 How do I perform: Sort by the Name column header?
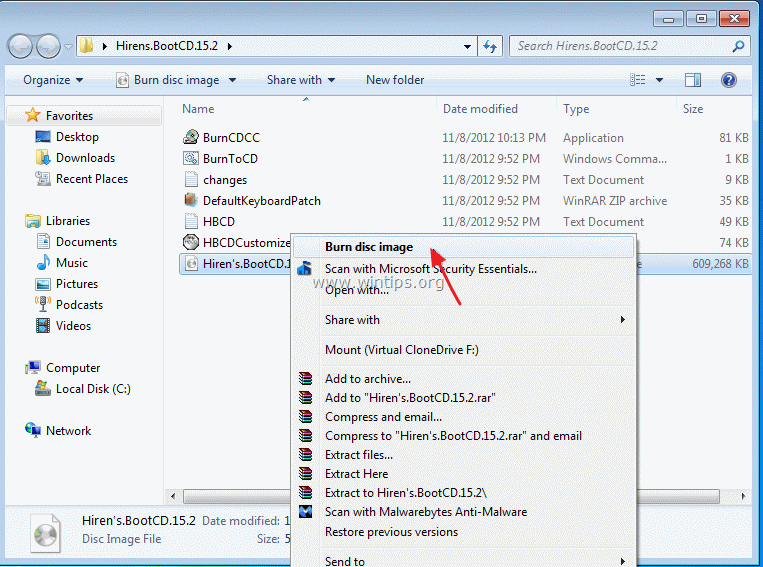coord(198,109)
